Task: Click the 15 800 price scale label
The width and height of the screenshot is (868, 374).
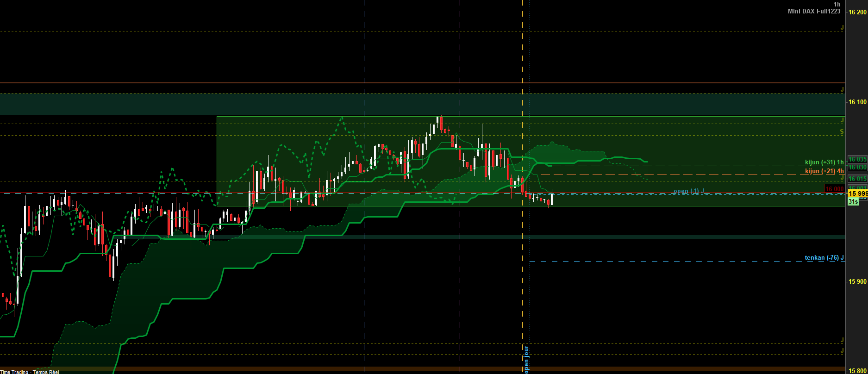Action: coord(857,371)
